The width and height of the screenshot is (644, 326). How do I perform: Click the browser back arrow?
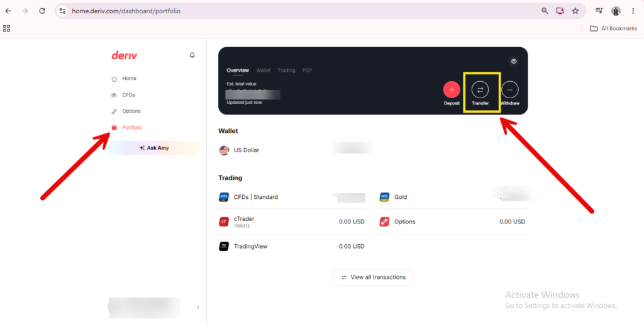click(8, 11)
